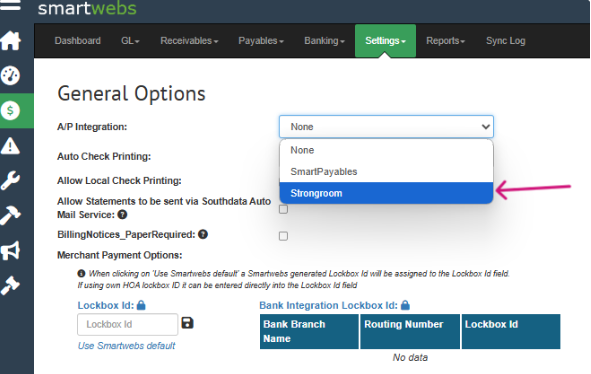The width and height of the screenshot is (591, 374).
Task: Choose SmartPayables from the A/P Integration list
Action: pos(386,172)
